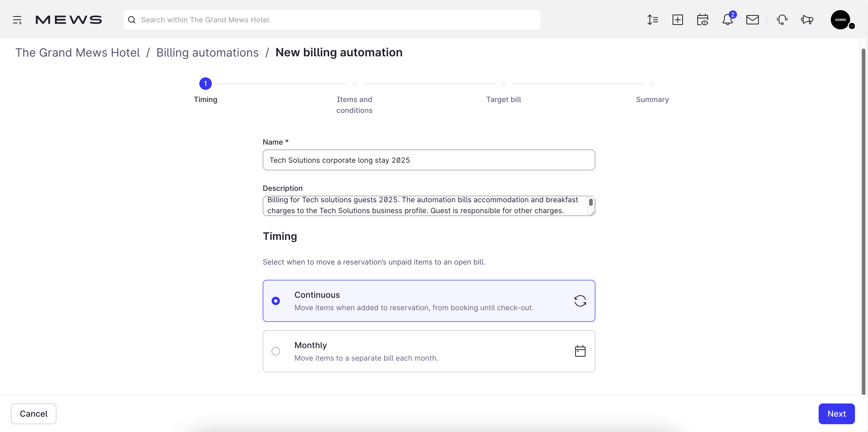The image size is (868, 432).
Task: Go to Billing automations breadcrumb
Action: (207, 52)
